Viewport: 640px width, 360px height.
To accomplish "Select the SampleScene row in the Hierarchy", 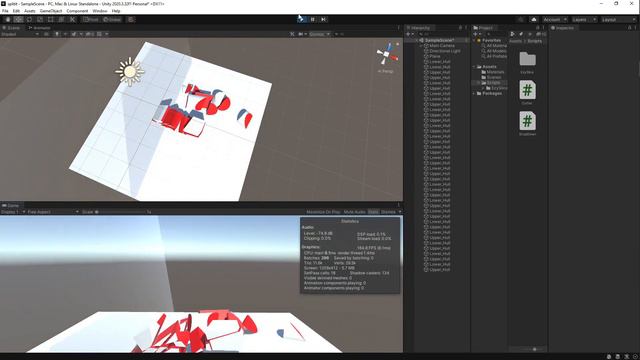I will (x=439, y=40).
